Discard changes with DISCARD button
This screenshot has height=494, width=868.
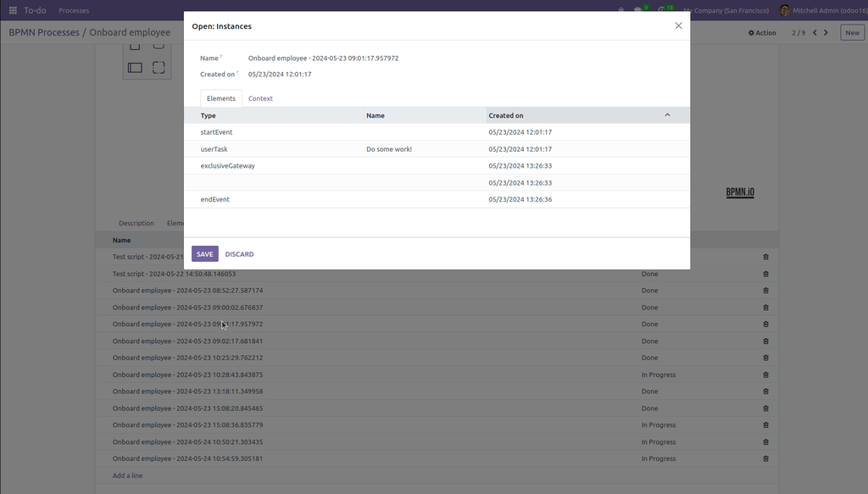(239, 254)
